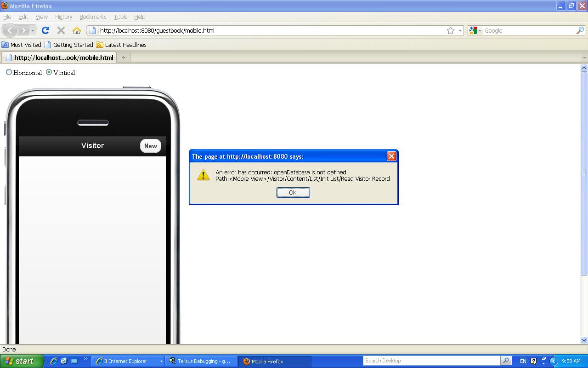Expand the URL bar history dropdown
Screen dimensions: 588x368
460,30
